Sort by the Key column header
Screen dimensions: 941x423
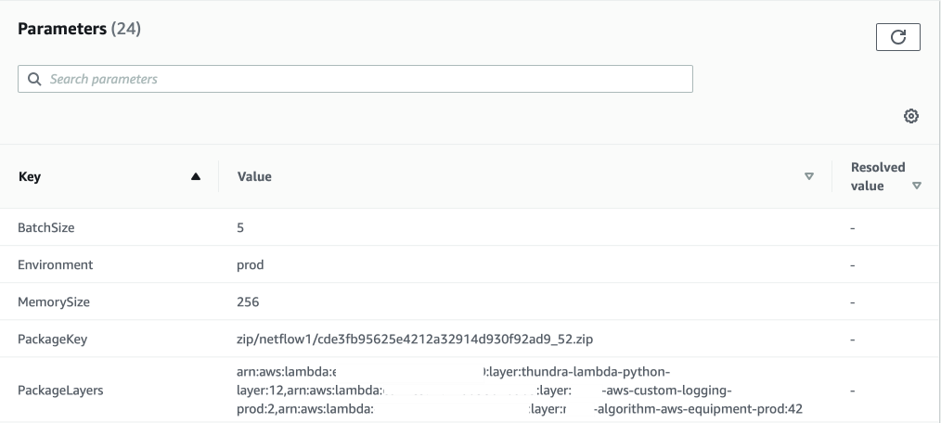(30, 177)
